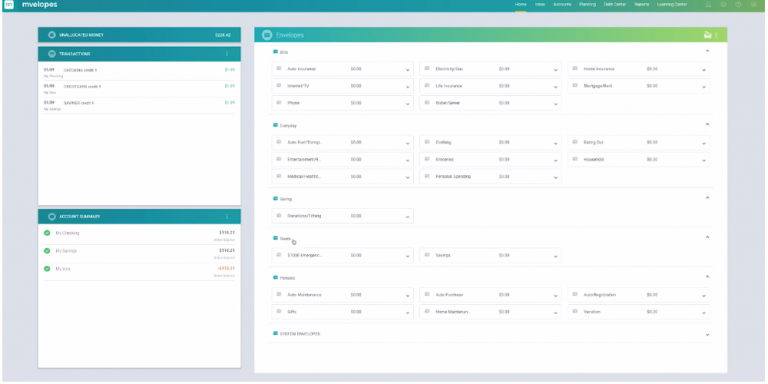Click the envelope funding icon in Envelopes header
The image size is (768, 384).
707,35
